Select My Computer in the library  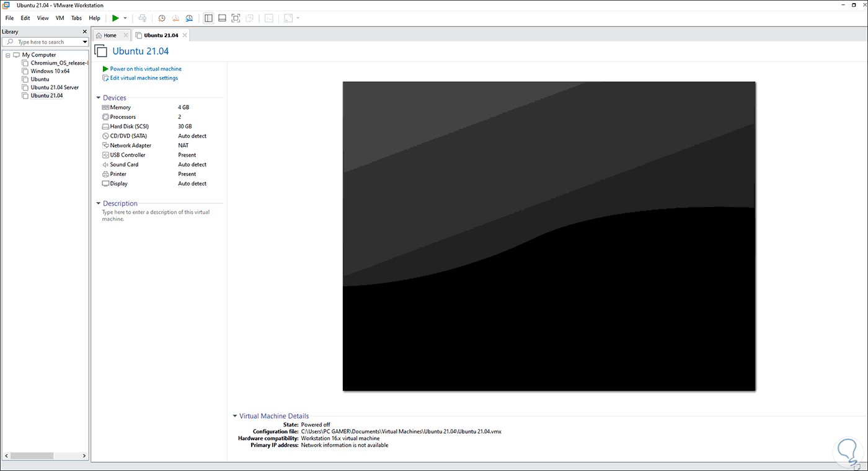tap(39, 55)
